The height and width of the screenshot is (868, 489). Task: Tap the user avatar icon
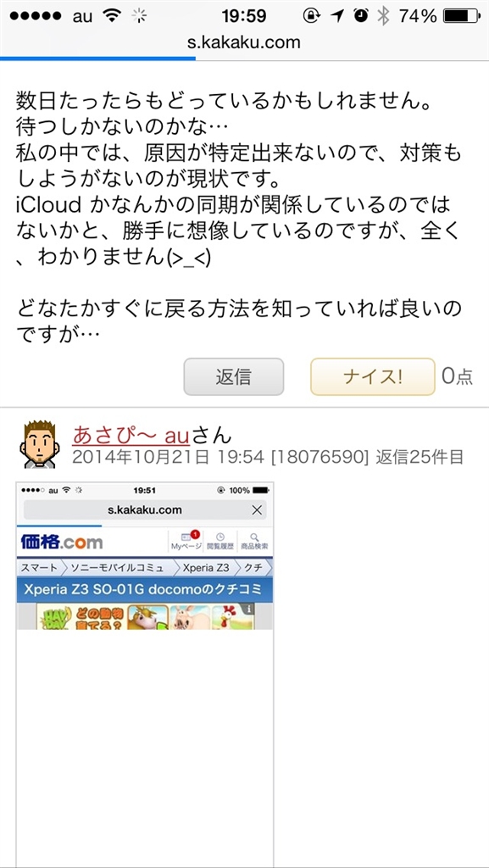pyautogui.click(x=40, y=444)
